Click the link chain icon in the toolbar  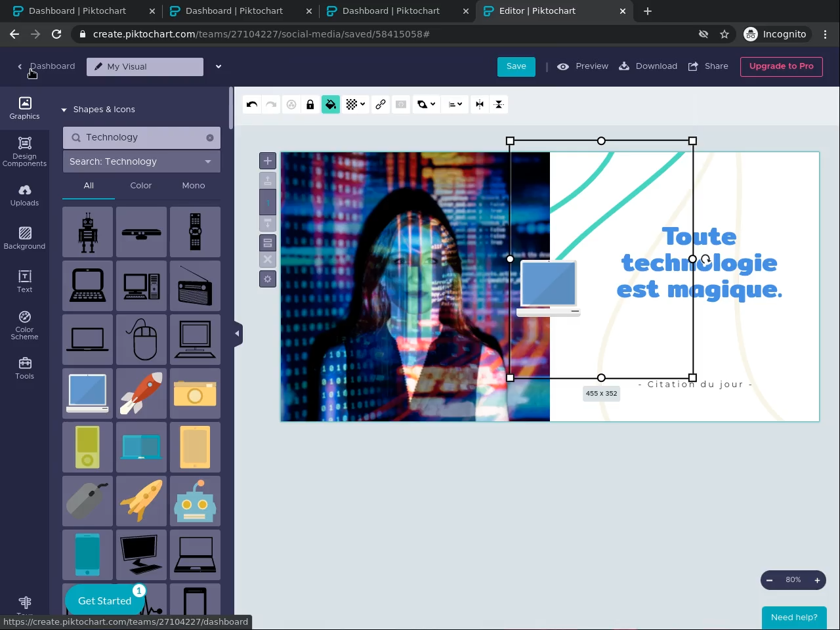pyautogui.click(x=381, y=104)
